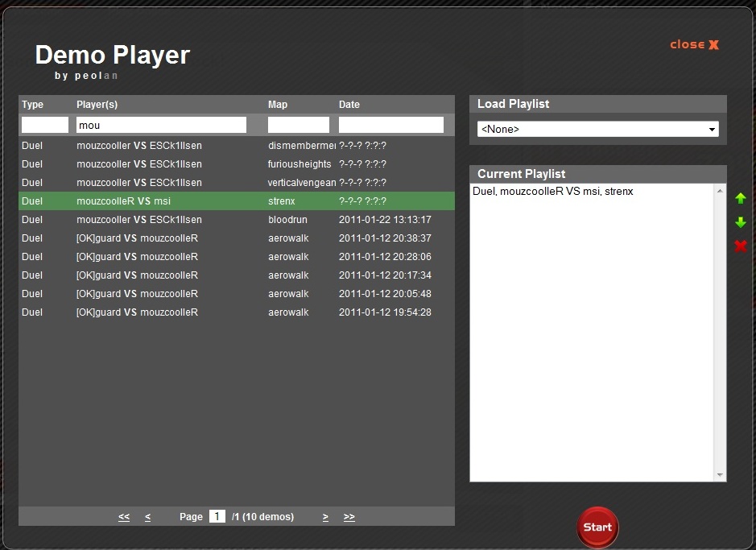This screenshot has height=550, width=756.
Task: Select the bloodrun demo row
Action: 236,220
